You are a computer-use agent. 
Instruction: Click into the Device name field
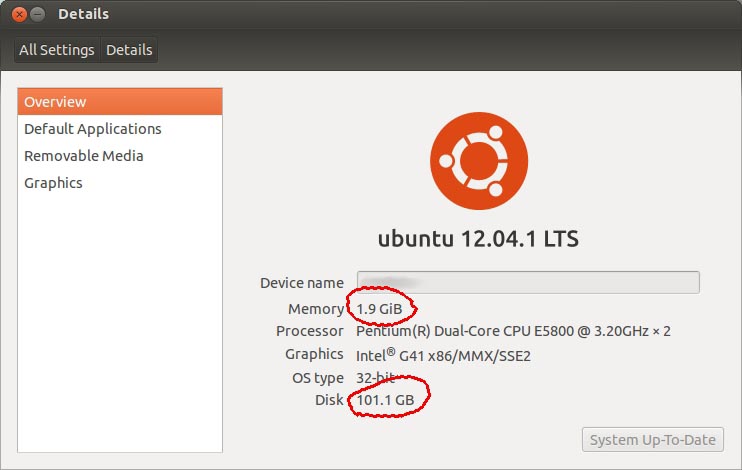(528, 283)
